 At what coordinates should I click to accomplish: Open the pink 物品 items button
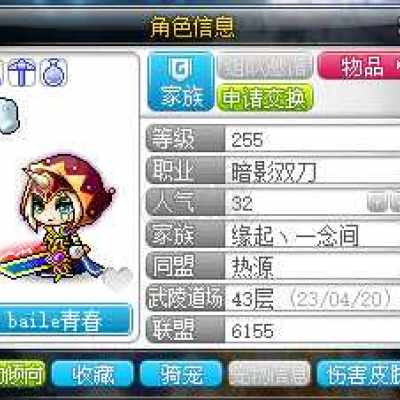coord(359,66)
